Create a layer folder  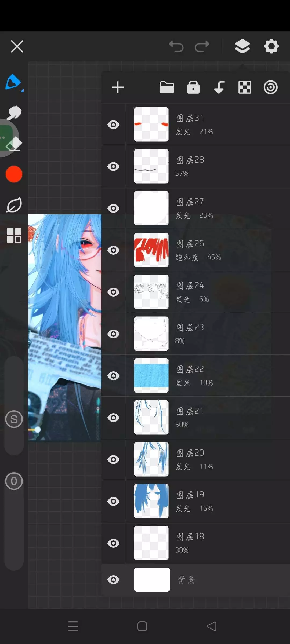[x=167, y=87]
